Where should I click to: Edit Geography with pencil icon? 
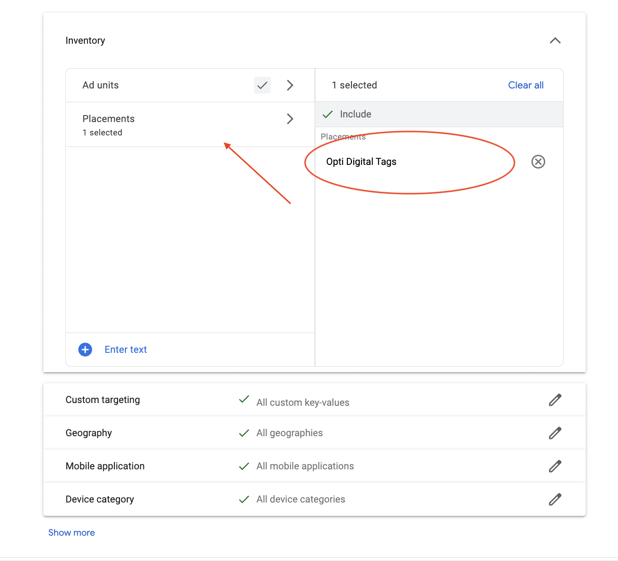pos(555,433)
